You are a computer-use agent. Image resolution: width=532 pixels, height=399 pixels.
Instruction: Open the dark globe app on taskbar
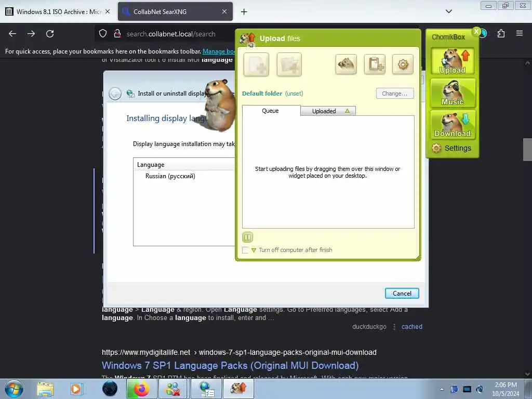click(110, 389)
